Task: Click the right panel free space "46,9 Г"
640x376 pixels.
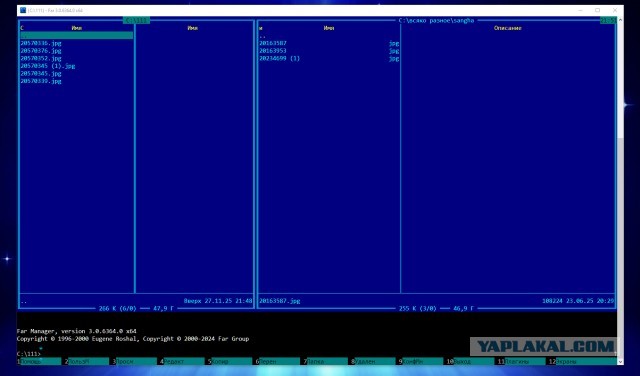Action: [x=463, y=308]
